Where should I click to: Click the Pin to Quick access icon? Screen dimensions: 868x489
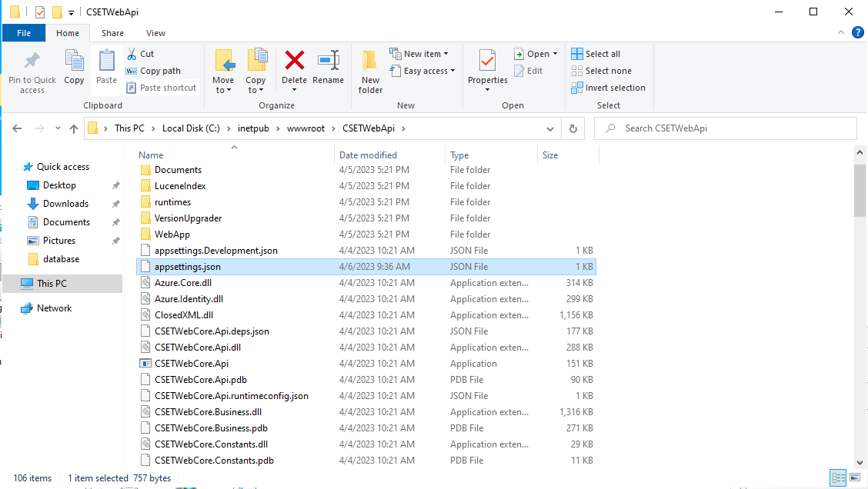pyautogui.click(x=32, y=61)
